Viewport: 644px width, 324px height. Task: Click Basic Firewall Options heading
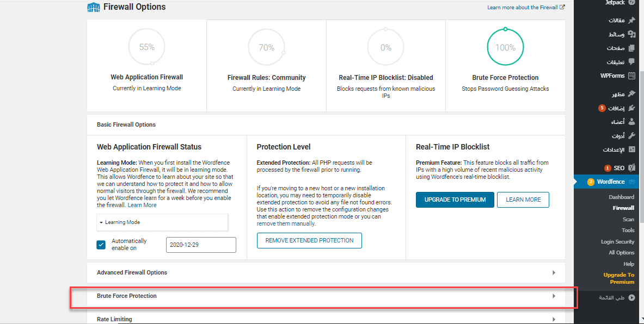(x=126, y=124)
